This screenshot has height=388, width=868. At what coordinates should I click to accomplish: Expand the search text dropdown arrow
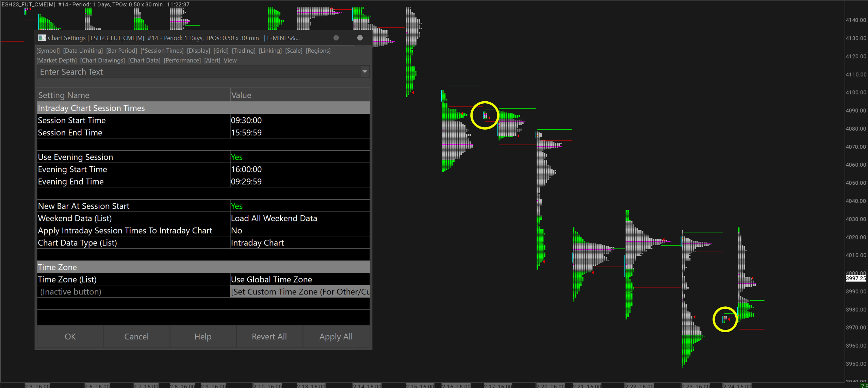pos(365,72)
